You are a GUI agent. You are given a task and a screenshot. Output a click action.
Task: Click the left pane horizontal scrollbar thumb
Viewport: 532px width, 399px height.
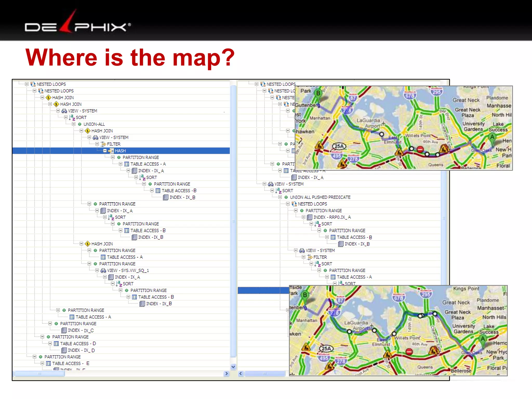pos(39,374)
